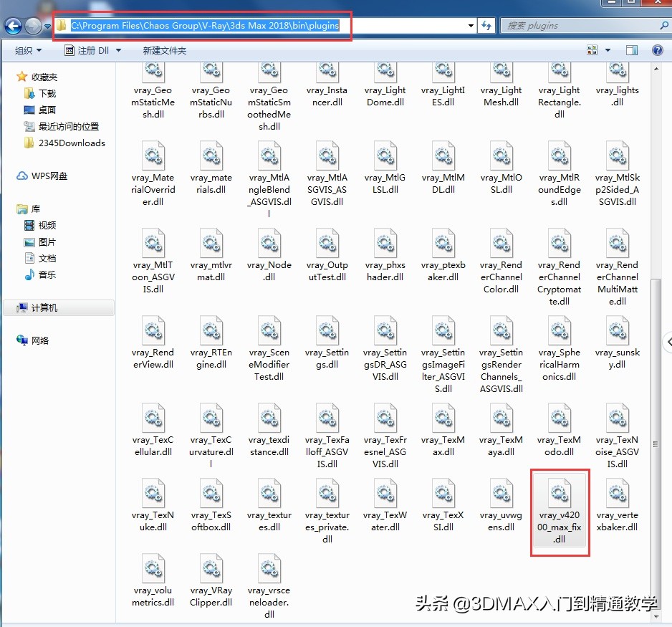This screenshot has height=627, width=672.
Task: Click the 注册 Dll toolbar button
Action: pos(87,51)
